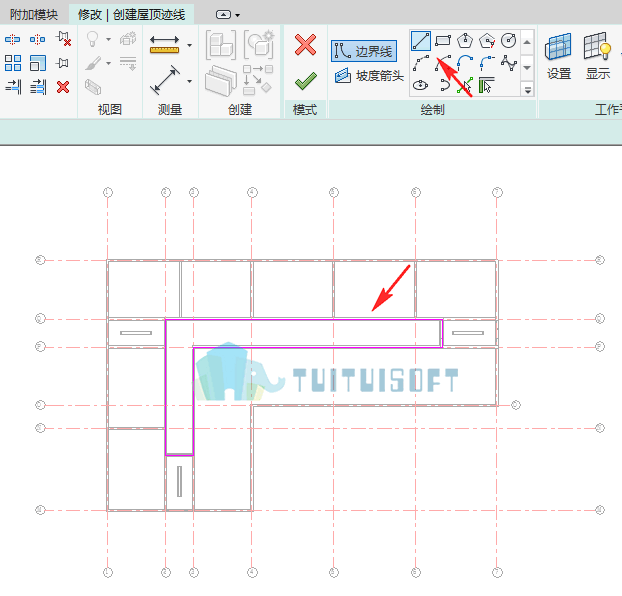Click the Create Group icon with star
This screenshot has width=622, height=596.
click(259, 44)
